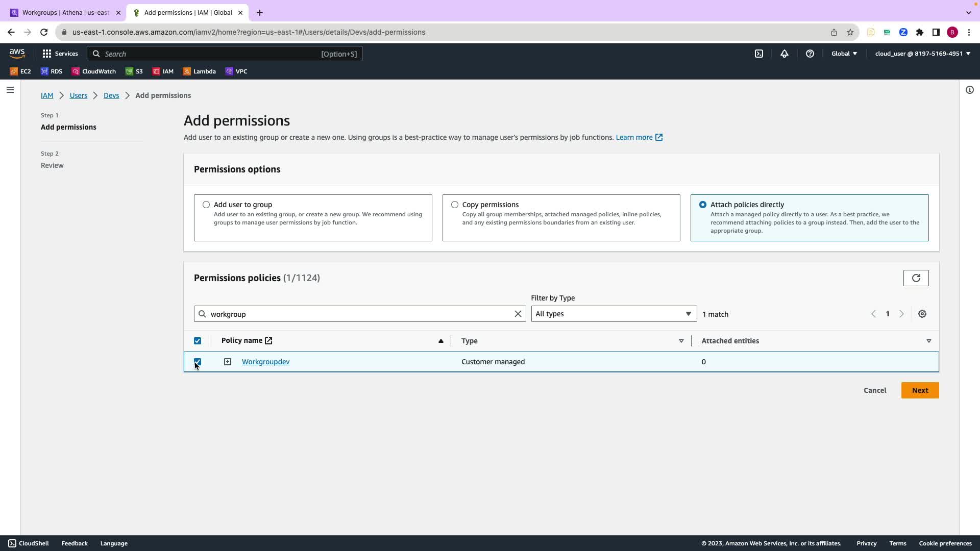The height and width of the screenshot is (551, 980).
Task: Open the help question mark icon
Action: point(810,54)
